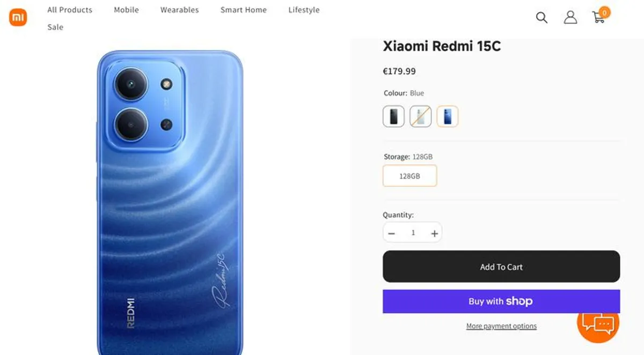
Task: Open More payment options link
Action: [x=501, y=326]
